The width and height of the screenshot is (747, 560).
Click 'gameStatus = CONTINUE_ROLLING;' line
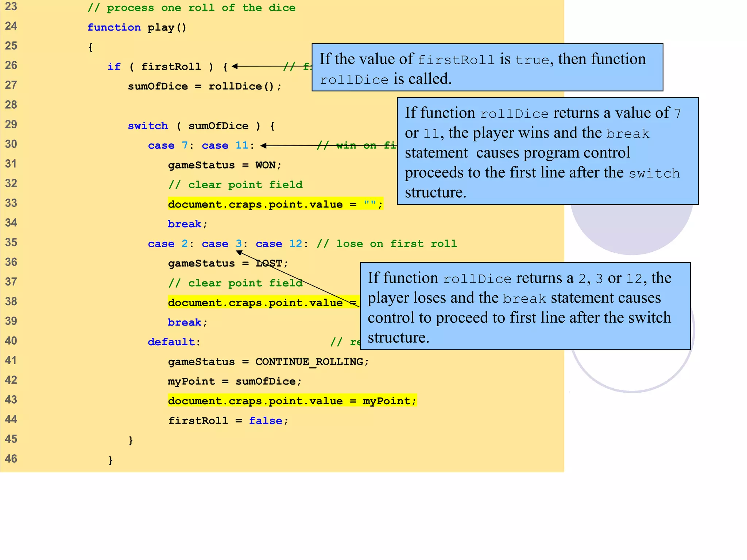pos(268,362)
